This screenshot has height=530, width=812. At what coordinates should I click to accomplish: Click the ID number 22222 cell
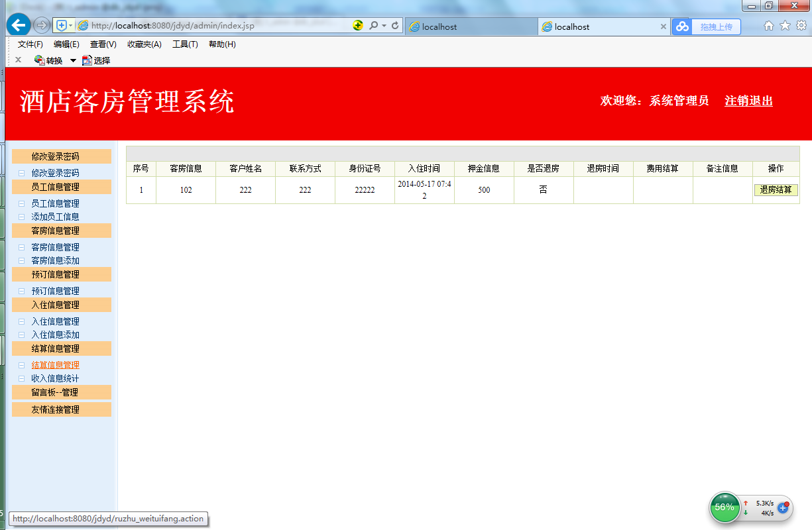[365, 190]
